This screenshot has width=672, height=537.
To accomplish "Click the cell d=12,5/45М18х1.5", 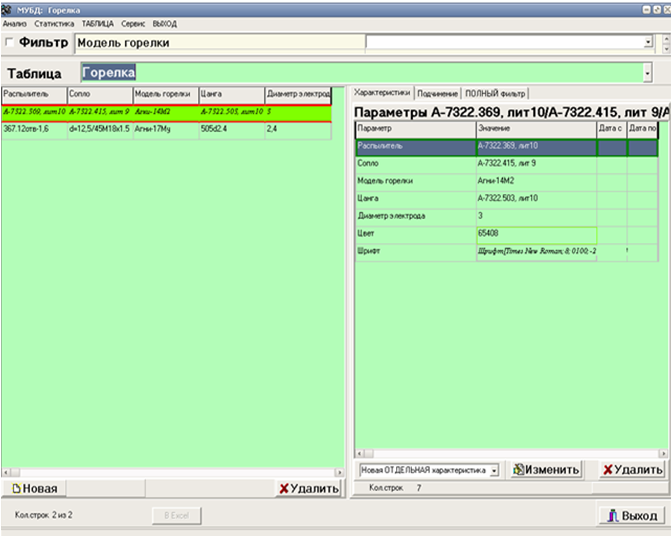I will pos(100,129).
